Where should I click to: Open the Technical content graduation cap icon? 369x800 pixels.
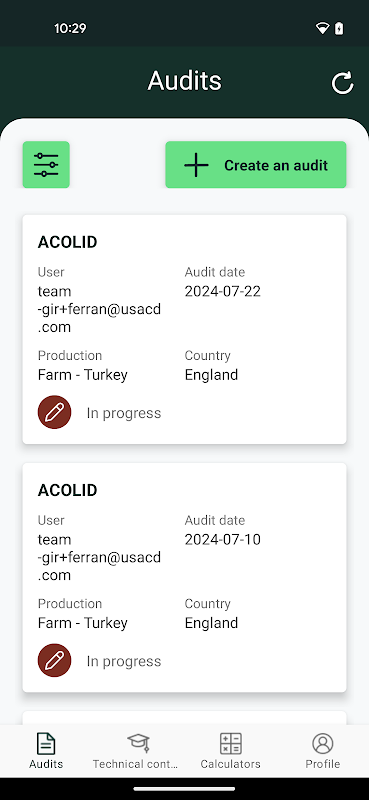(138, 743)
